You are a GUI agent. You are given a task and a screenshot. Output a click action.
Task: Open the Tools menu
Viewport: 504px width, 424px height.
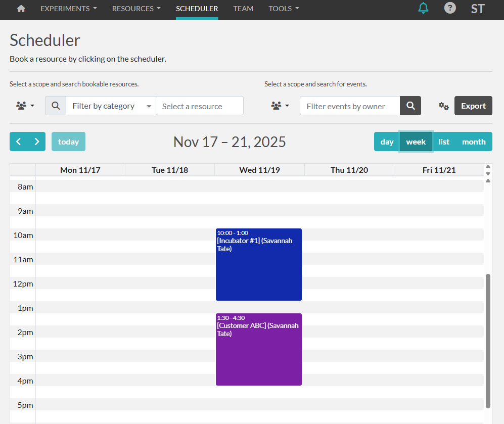pos(284,9)
